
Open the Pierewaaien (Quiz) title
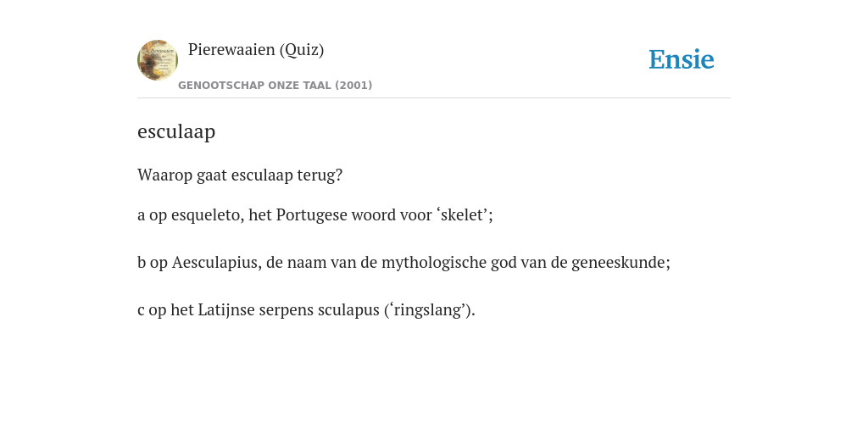tap(256, 50)
